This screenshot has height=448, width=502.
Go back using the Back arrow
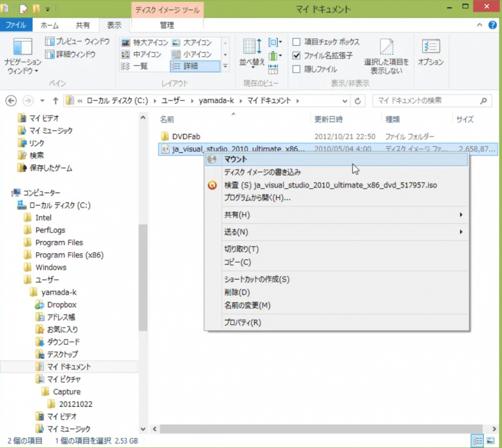click(11, 101)
